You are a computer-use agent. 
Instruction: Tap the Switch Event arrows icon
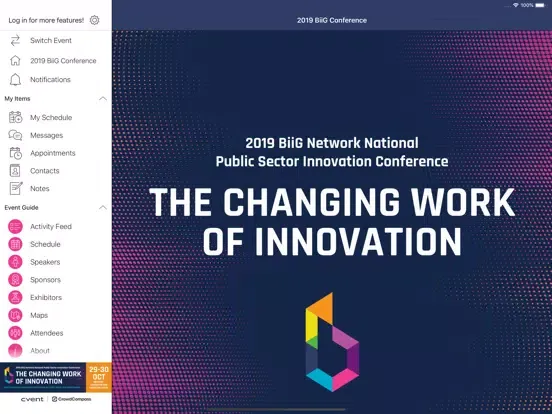click(x=15, y=41)
